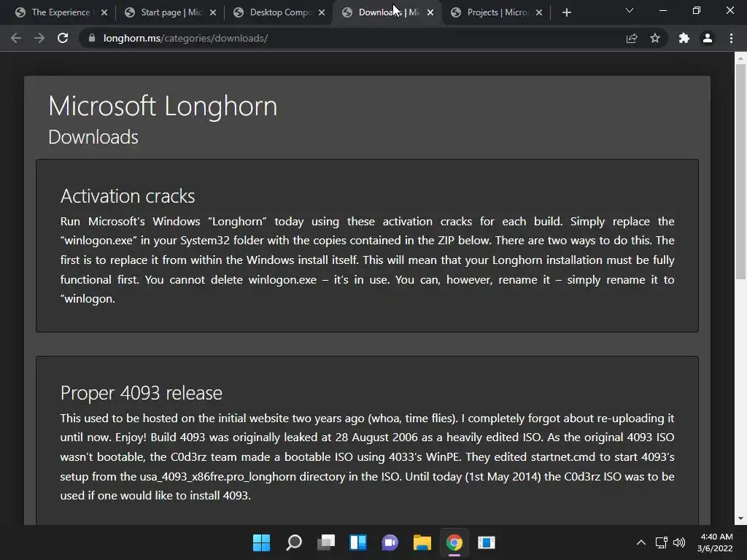Open taskbar Search
The width and height of the screenshot is (747, 560).
(x=294, y=542)
